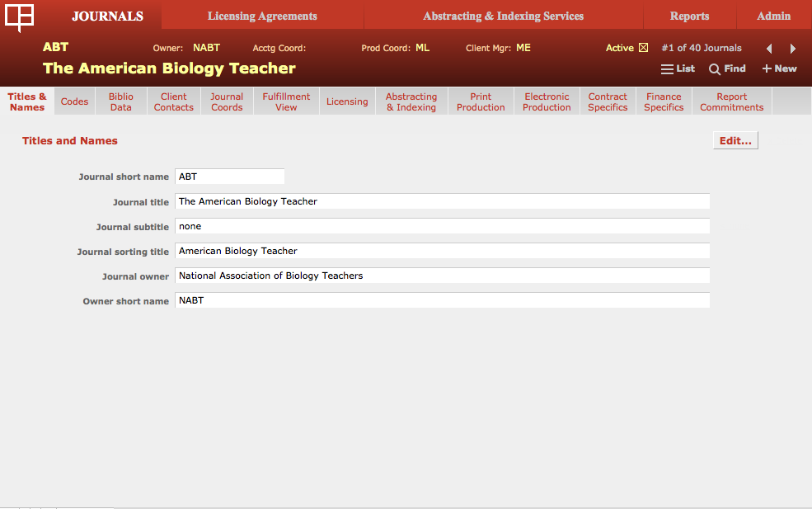Create a New journal record
812x509 pixels.
(x=779, y=68)
